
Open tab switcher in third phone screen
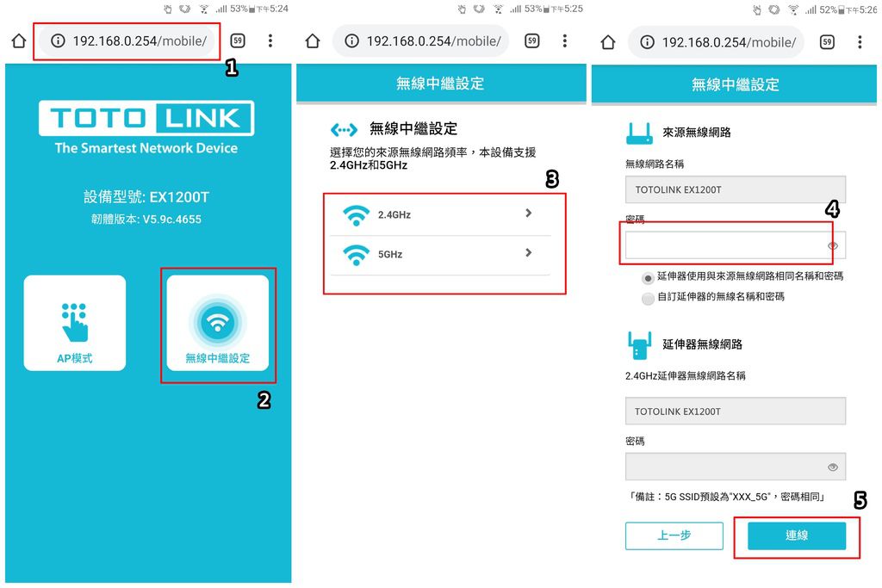827,42
